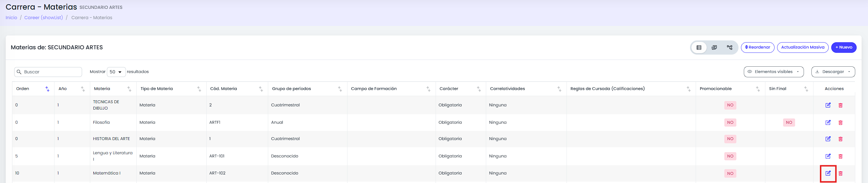Open Career (showList) breadcrumb link
Screen dimensions: 868x183
pos(44,17)
